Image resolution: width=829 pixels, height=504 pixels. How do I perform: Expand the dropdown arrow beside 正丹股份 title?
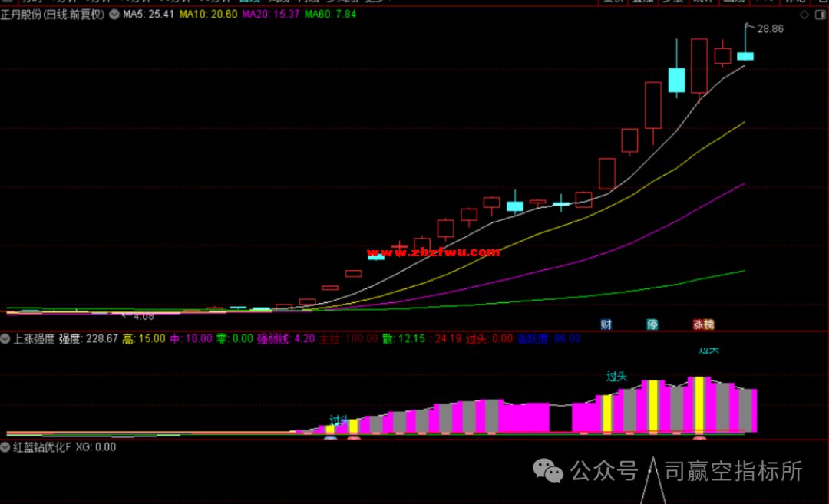point(114,15)
